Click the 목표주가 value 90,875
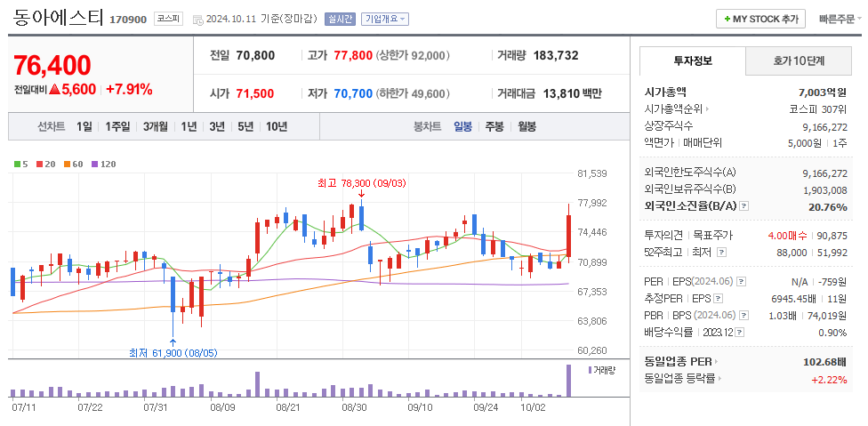 (832, 236)
